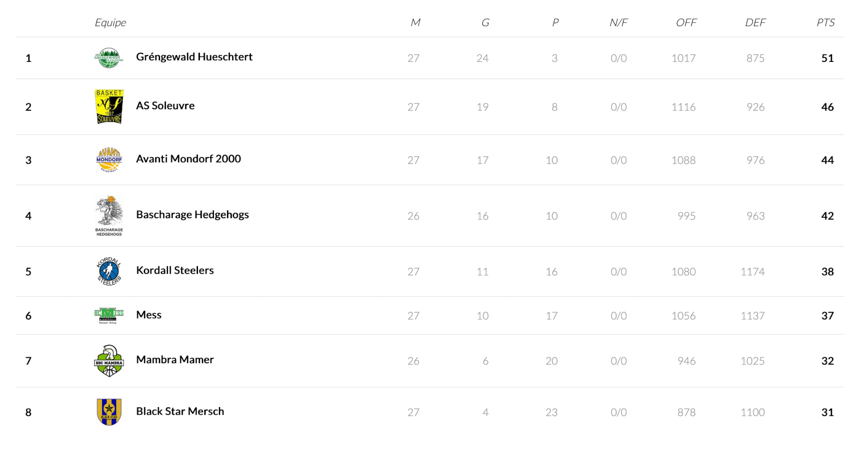868x454 pixels.
Task: Open the Gréngewald Hueschtert team link
Action: [x=194, y=57]
